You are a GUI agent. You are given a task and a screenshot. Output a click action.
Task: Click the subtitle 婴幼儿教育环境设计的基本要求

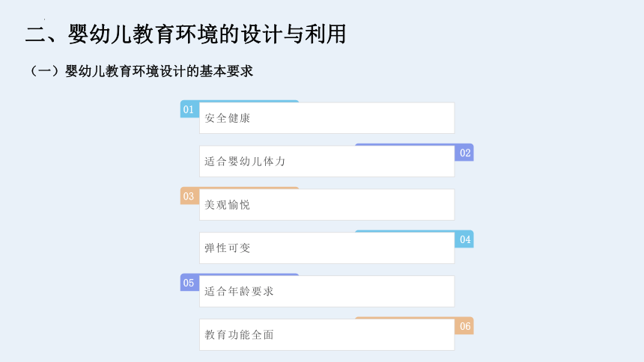(159, 71)
